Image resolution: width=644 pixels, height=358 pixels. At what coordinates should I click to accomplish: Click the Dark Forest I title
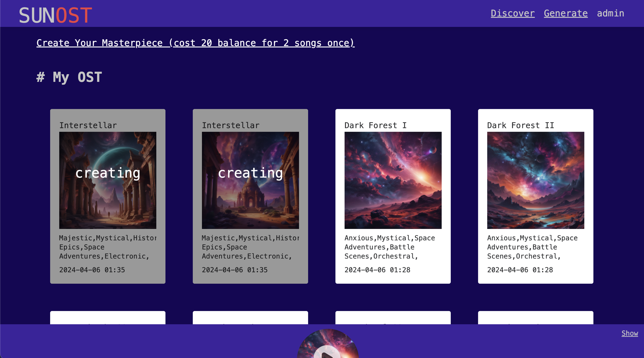pos(375,125)
